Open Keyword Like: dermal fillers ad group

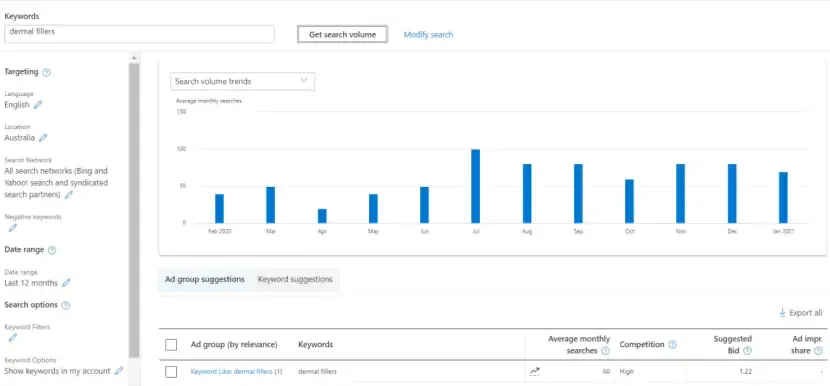[x=231, y=372]
